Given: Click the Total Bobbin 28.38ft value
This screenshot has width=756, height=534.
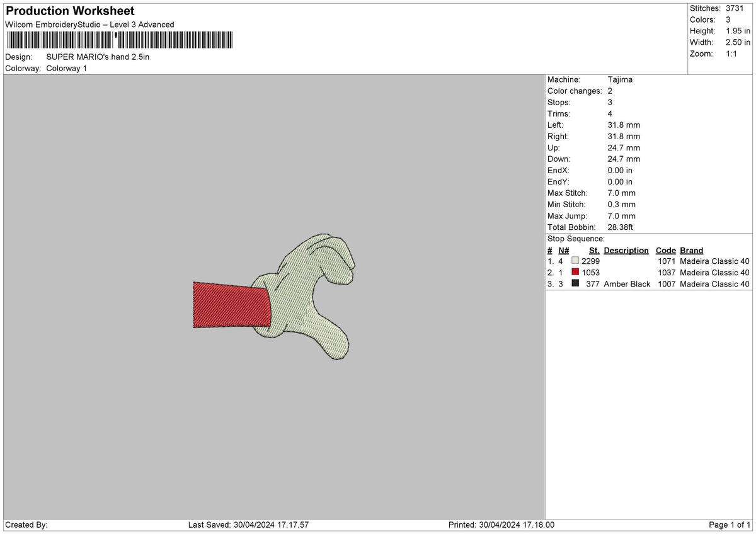Looking at the screenshot, I should [x=621, y=227].
